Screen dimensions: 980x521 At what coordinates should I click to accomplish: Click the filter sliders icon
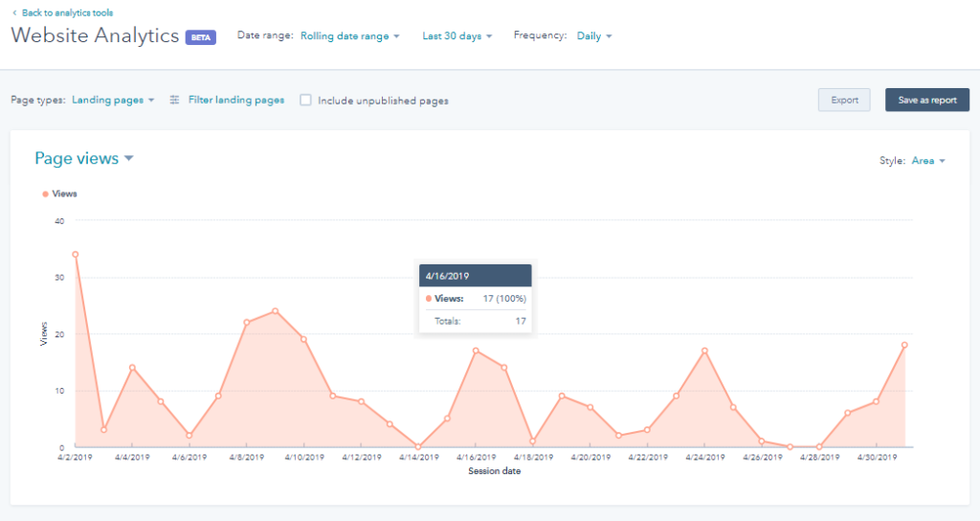(x=174, y=100)
